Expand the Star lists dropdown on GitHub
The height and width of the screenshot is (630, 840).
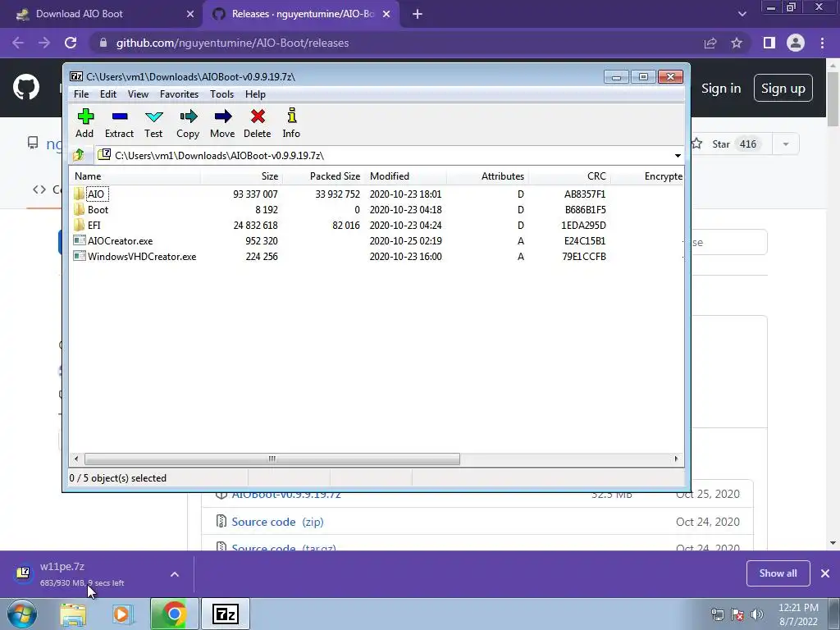pyautogui.click(x=786, y=144)
